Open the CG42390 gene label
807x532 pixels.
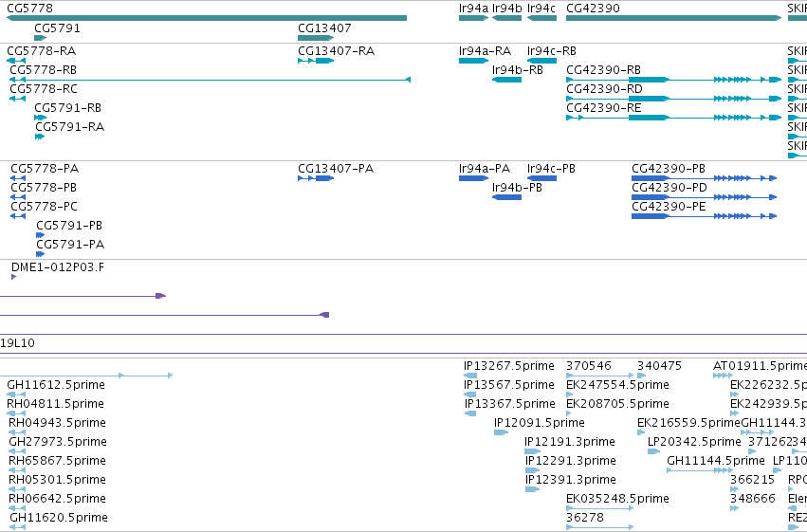coord(593,9)
